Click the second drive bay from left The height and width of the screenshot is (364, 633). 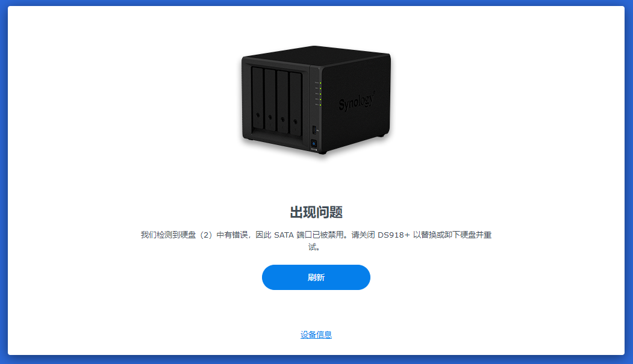pos(270,100)
